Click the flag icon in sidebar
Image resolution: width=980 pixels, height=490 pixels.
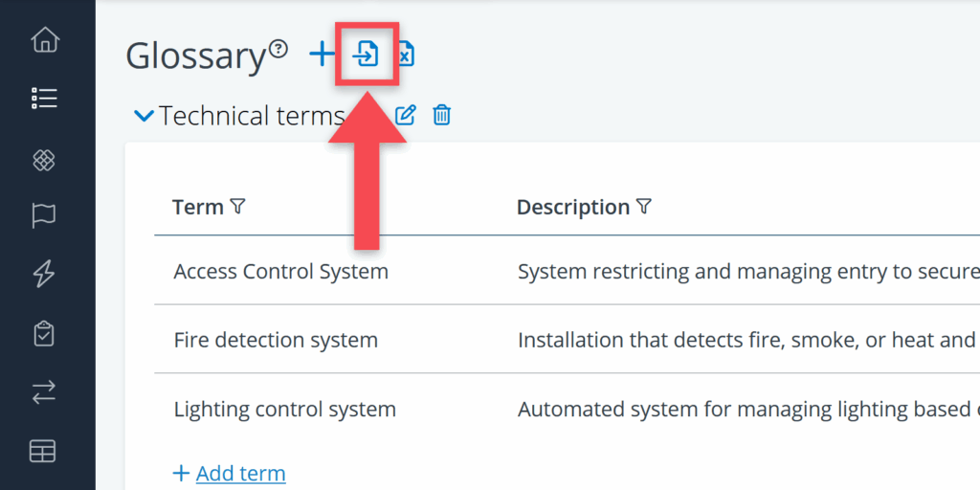[45, 217]
